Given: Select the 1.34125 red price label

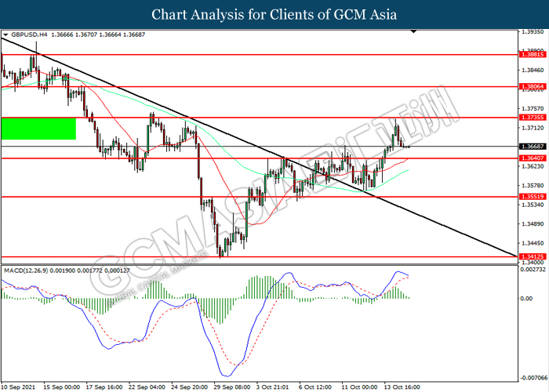Looking at the screenshot, I should point(533,256).
